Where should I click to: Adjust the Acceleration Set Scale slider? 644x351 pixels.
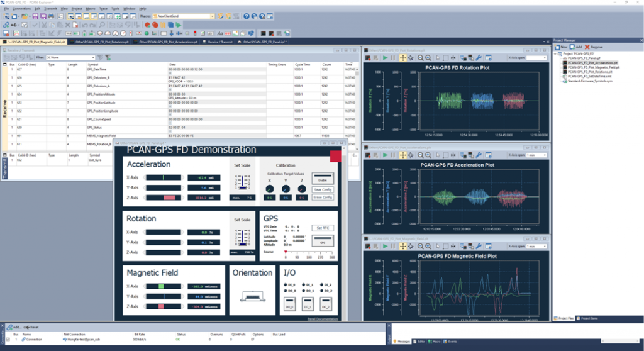click(x=242, y=182)
